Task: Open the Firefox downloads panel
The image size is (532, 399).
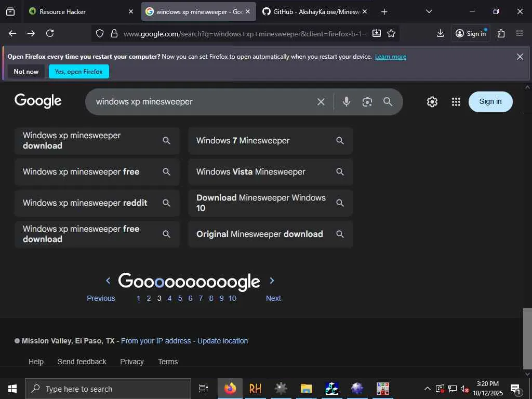Action: pos(440,33)
